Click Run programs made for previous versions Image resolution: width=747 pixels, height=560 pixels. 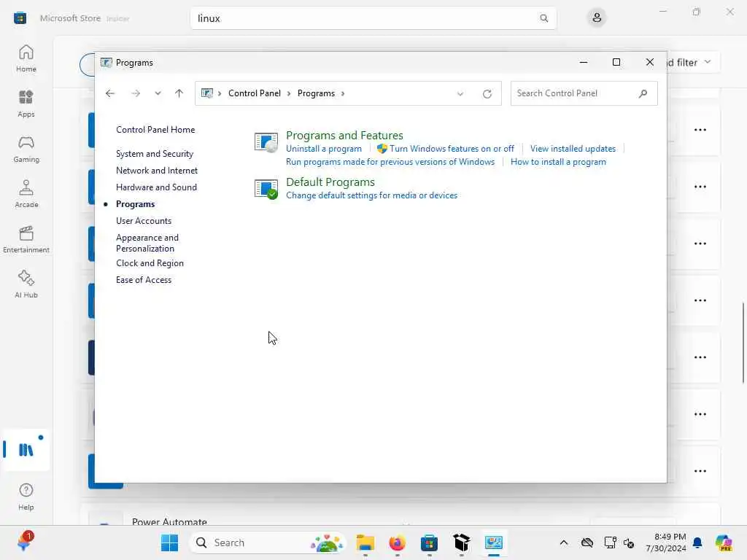390,162
